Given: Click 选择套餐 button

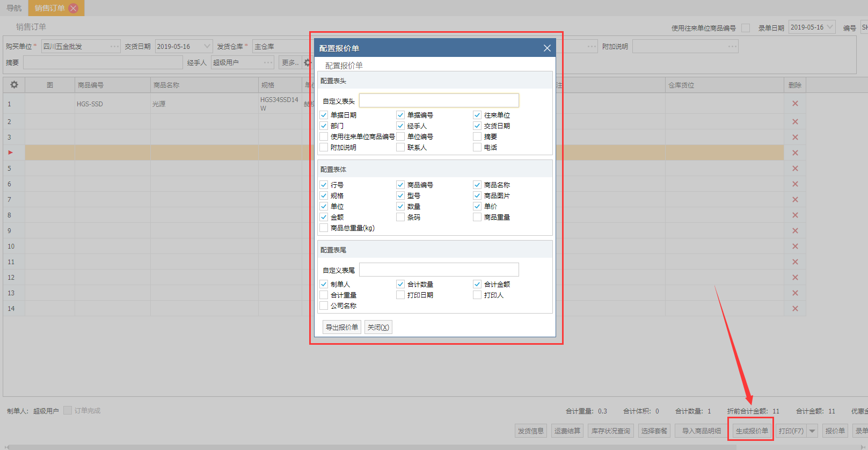Looking at the screenshot, I should pos(654,431).
